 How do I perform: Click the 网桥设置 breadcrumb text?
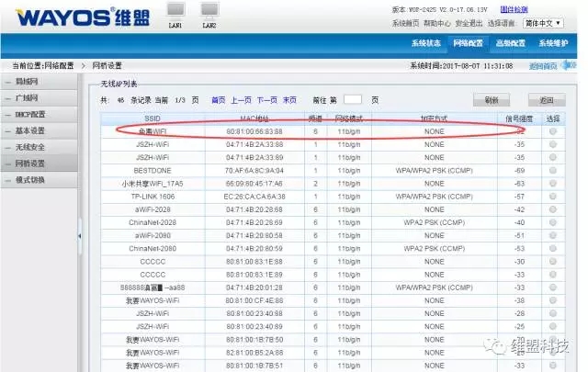107,65
